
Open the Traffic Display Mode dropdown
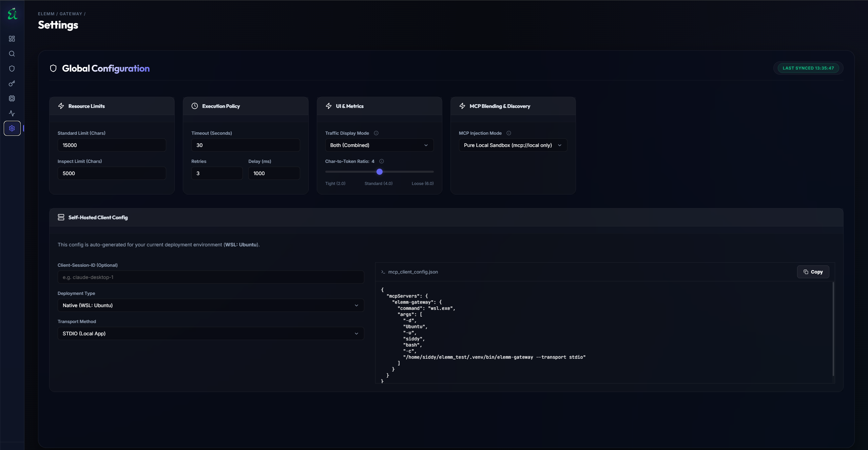pos(379,145)
